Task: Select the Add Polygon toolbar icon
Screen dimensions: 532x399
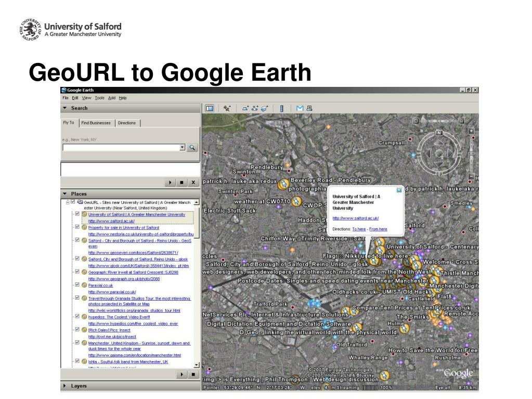Action: 245,109
